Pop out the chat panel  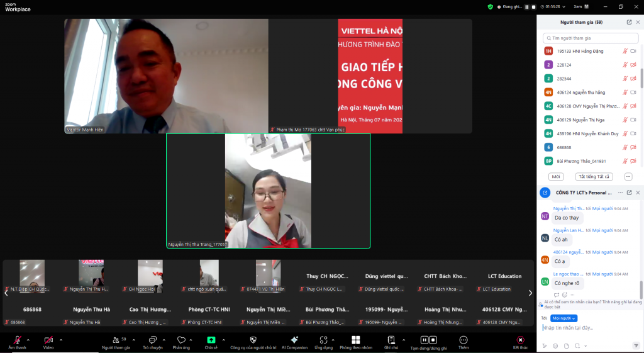pos(629,193)
